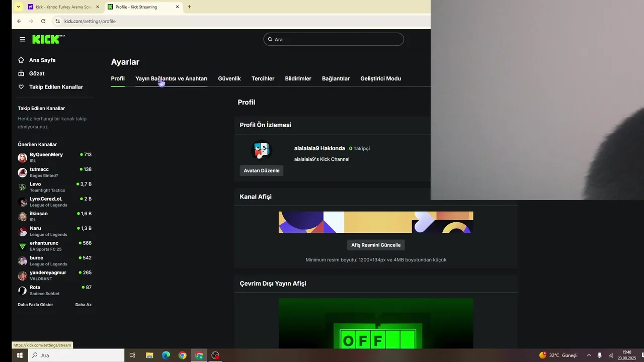Open the Geliştirici Modu tab

pyautogui.click(x=380, y=78)
